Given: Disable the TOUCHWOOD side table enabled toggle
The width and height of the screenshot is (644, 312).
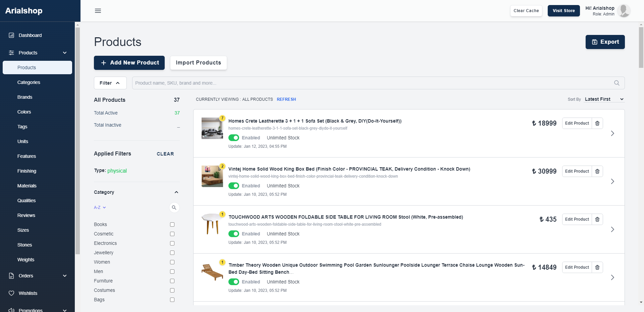Looking at the screenshot, I should (234, 234).
